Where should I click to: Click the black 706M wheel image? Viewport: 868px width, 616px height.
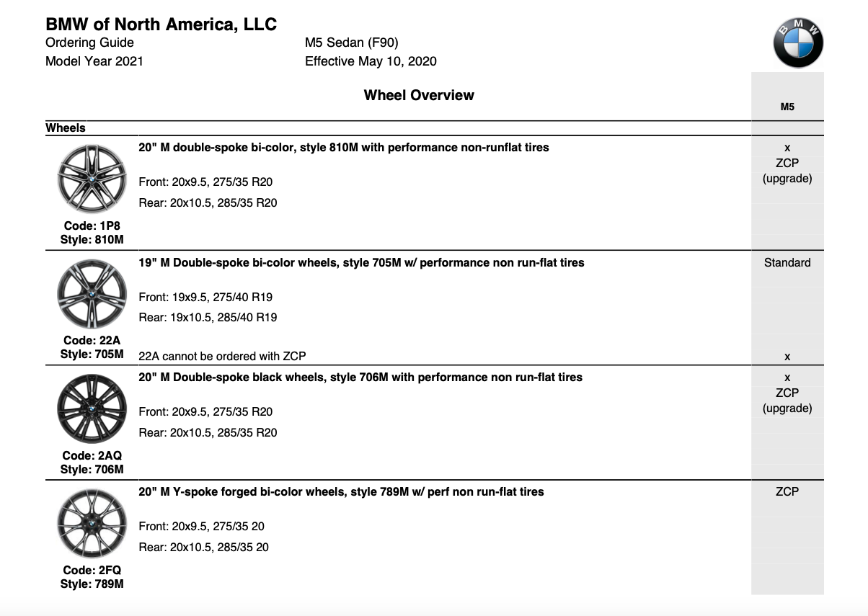pos(92,409)
